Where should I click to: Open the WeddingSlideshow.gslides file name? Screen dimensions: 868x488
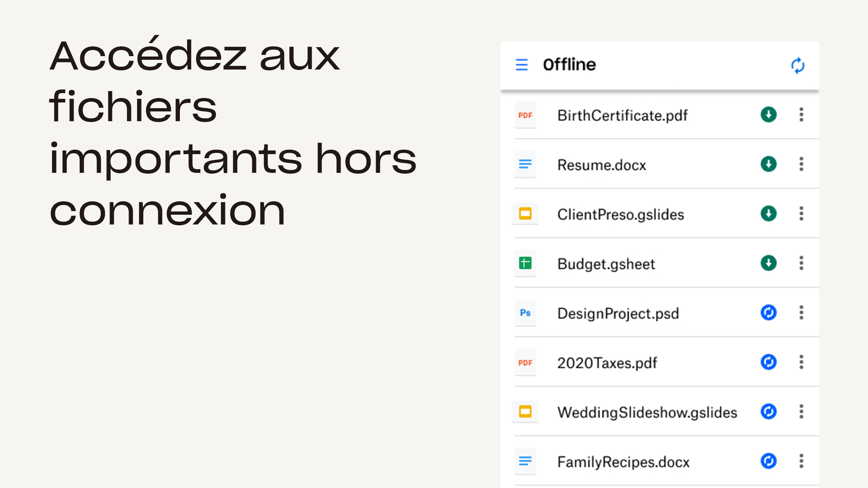click(647, 413)
